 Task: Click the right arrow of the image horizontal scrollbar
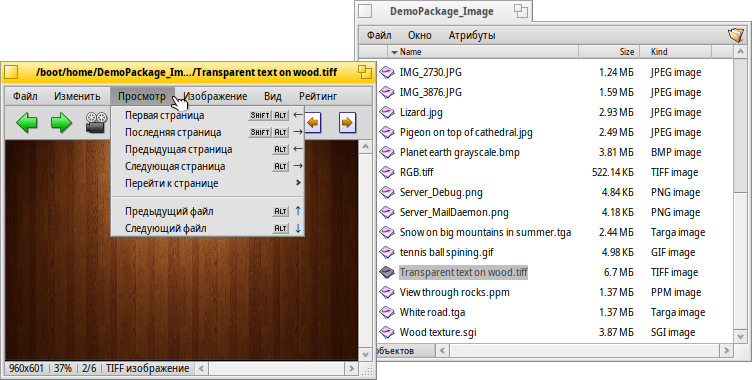click(352, 368)
